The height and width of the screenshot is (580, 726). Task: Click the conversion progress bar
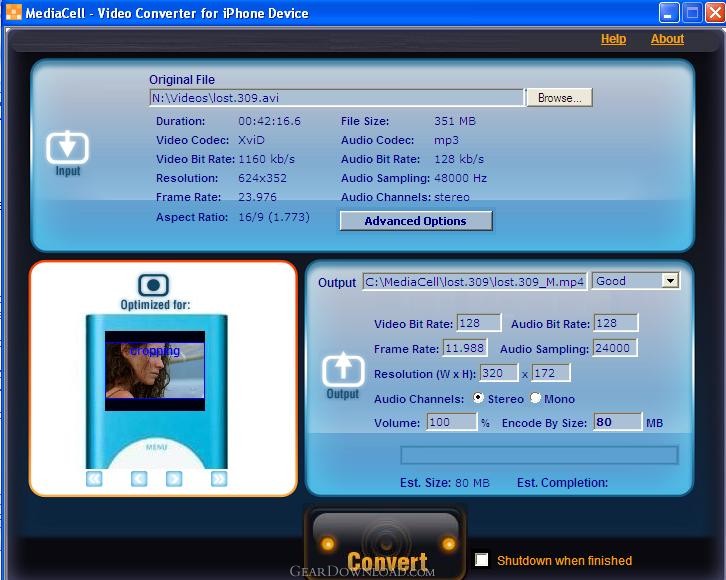539,455
